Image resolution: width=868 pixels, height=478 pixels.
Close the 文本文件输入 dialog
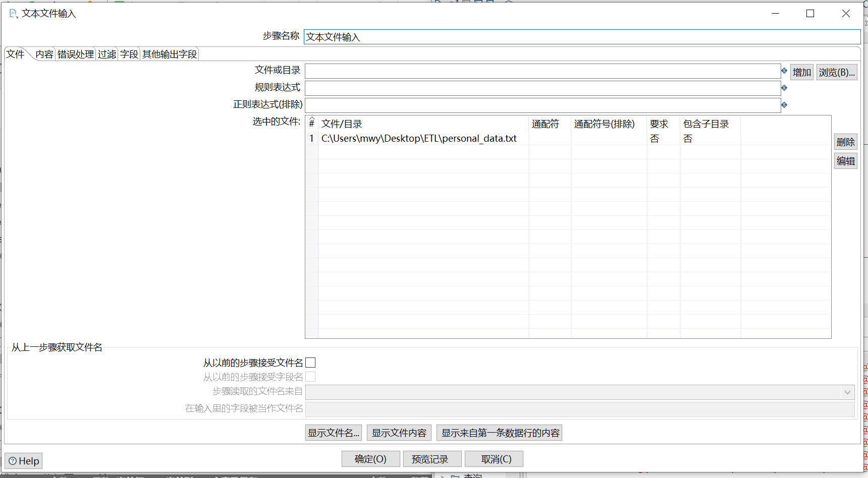[x=846, y=14]
